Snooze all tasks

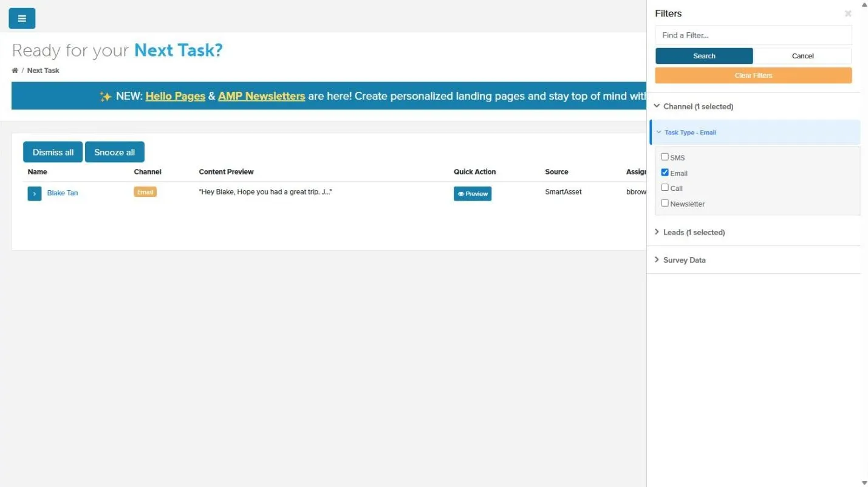point(115,152)
